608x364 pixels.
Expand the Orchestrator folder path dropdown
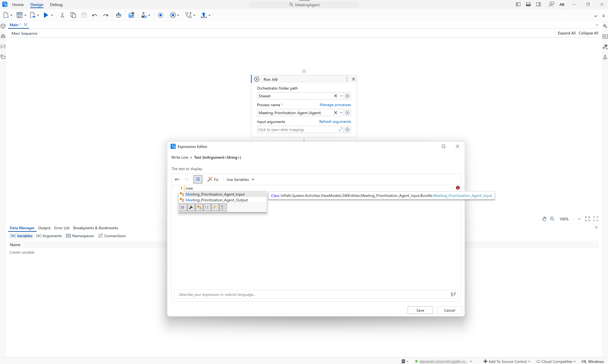(341, 96)
